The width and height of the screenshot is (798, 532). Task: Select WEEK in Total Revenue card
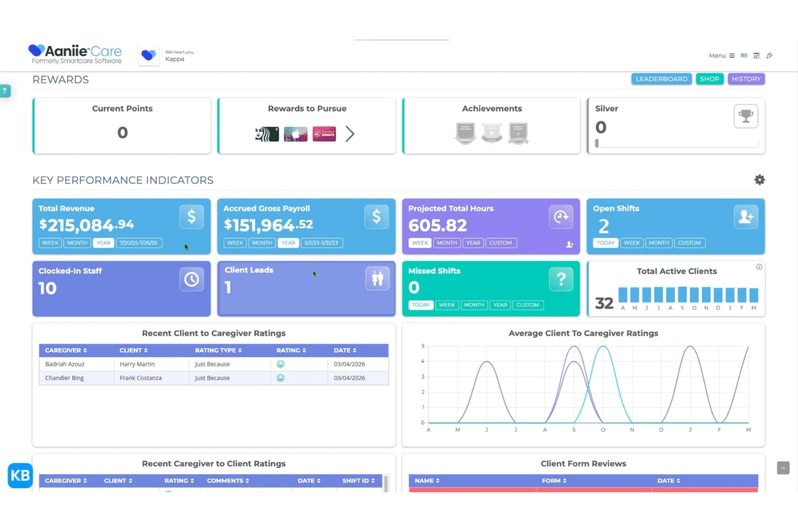(x=50, y=243)
